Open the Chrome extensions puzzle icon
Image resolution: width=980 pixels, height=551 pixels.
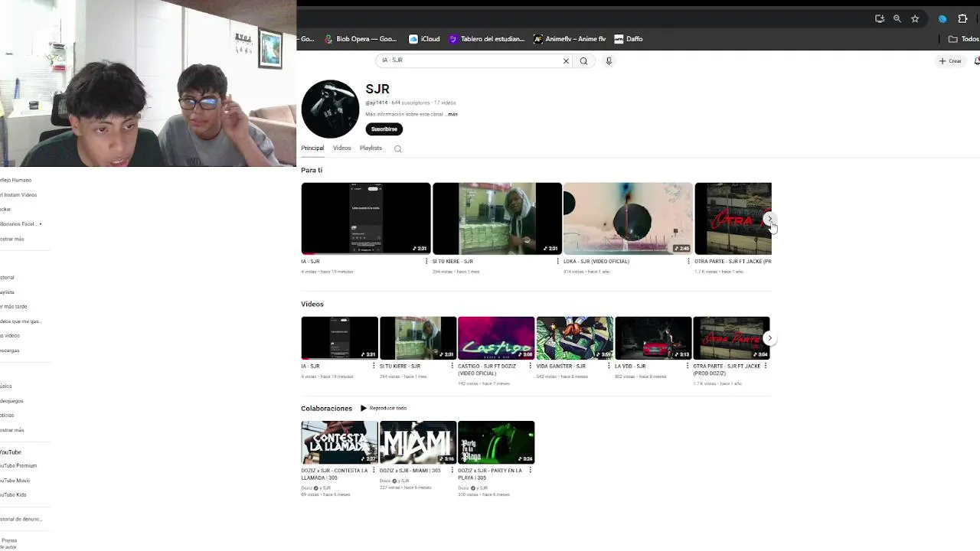click(963, 18)
